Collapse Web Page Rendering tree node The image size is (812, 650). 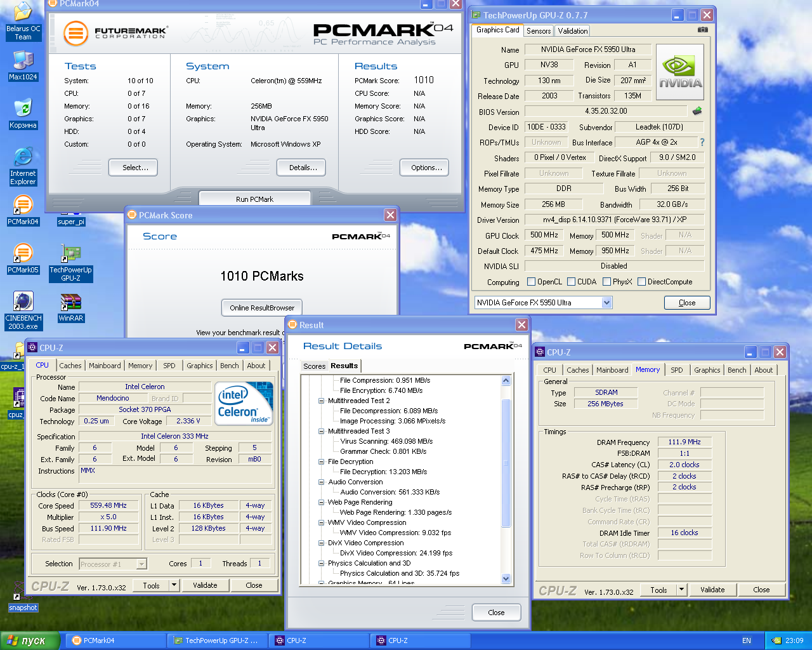tap(321, 502)
